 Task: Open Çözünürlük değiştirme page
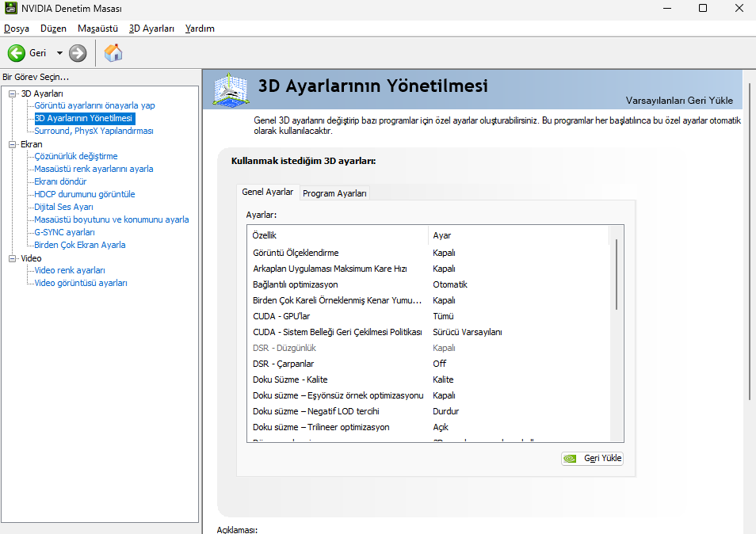(76, 156)
